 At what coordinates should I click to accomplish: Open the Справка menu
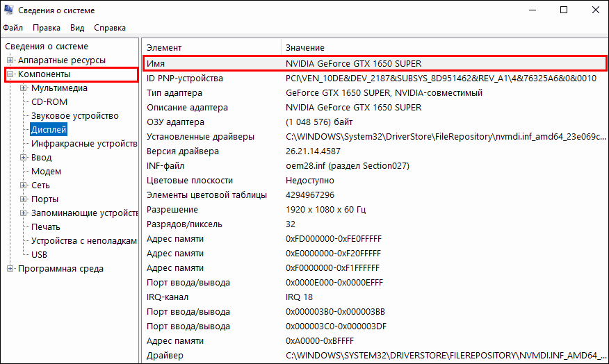point(109,28)
